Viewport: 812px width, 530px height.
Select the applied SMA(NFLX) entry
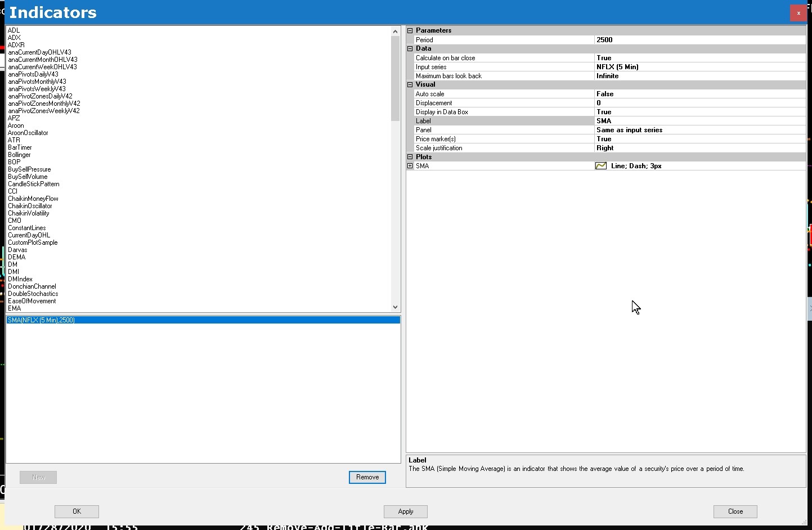coord(41,320)
